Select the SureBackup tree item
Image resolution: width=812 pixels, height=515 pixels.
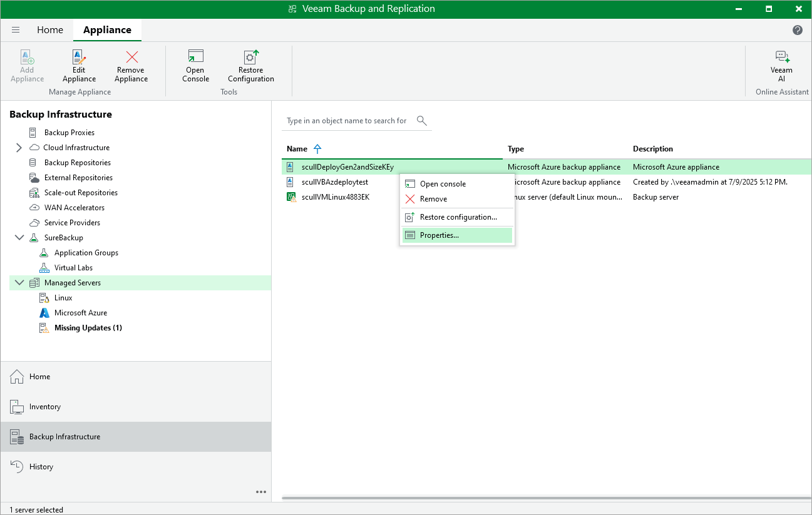(64, 238)
